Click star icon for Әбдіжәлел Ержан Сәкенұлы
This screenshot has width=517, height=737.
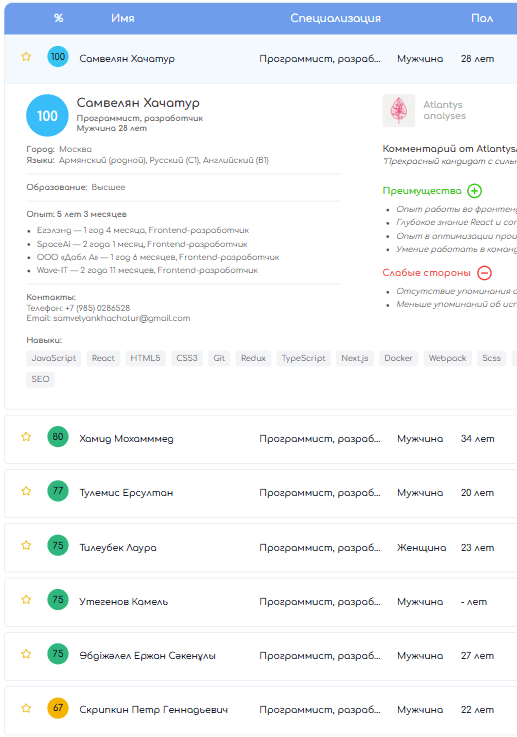26,654
